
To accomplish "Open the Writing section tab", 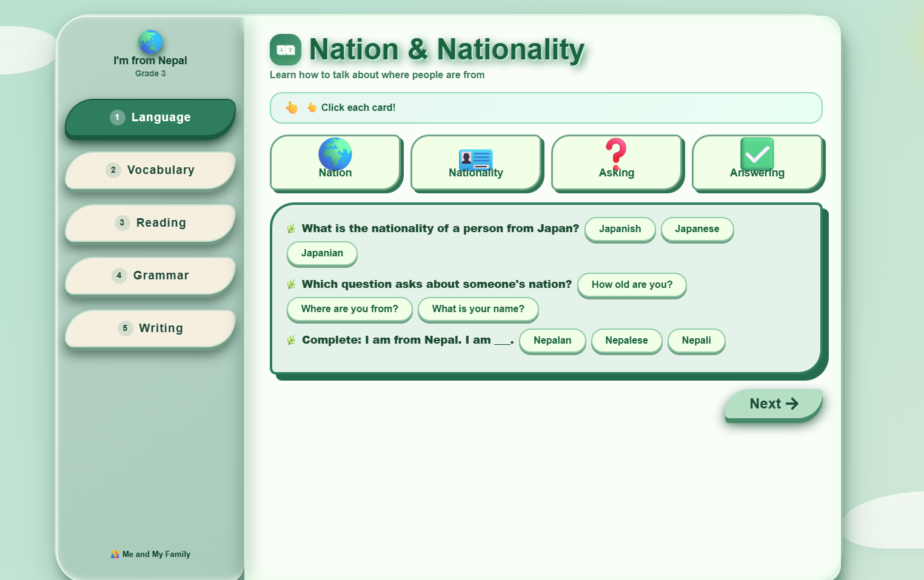I will [150, 328].
